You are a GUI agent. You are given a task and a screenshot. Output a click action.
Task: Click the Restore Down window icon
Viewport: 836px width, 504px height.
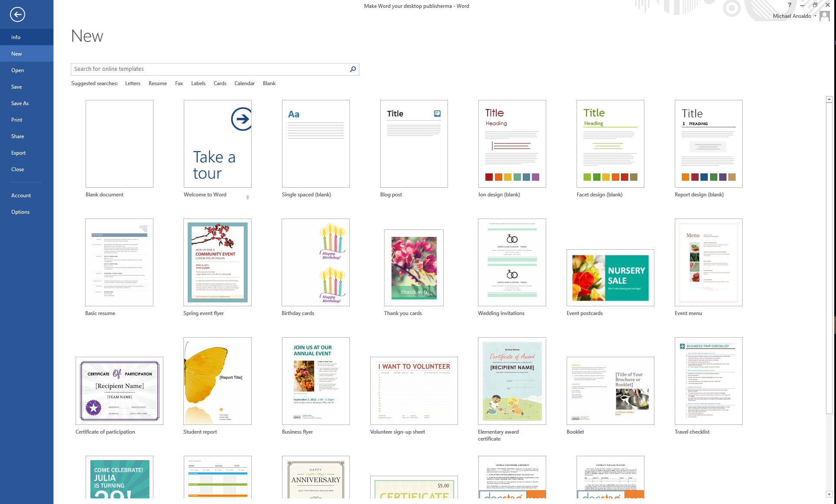tap(815, 5)
